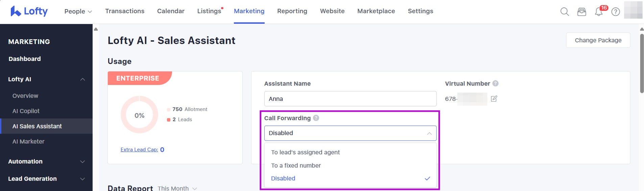Open the Settings tab

click(x=420, y=11)
